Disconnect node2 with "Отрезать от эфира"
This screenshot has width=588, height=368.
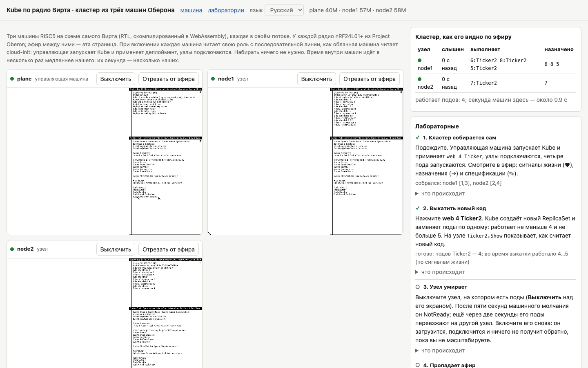pos(169,249)
